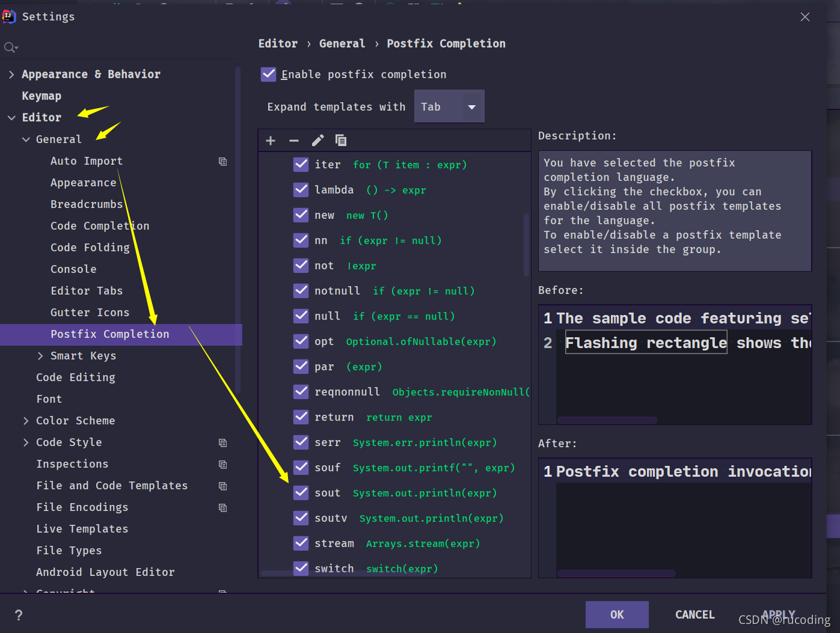The image size is (840, 633).
Task: Click the OK button
Action: [617, 614]
